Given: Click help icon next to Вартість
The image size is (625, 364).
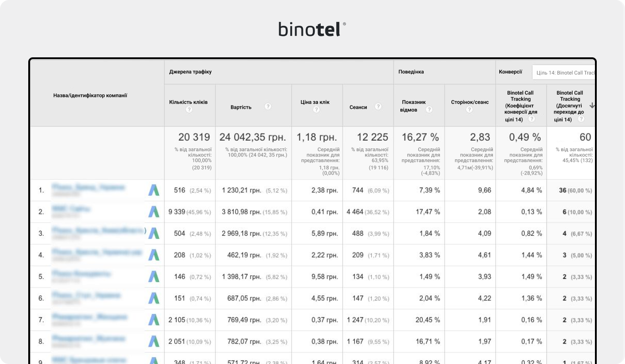Looking at the screenshot, I should click(268, 106).
